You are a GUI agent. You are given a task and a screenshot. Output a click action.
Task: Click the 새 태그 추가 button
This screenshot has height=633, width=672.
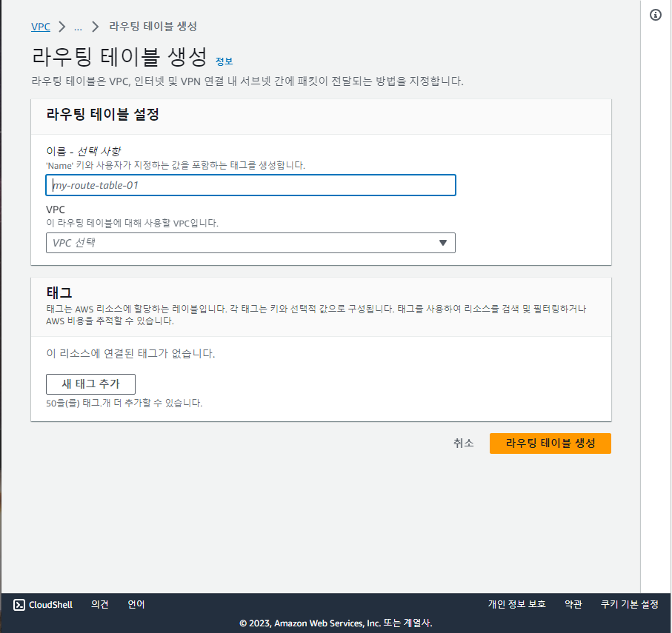91,384
